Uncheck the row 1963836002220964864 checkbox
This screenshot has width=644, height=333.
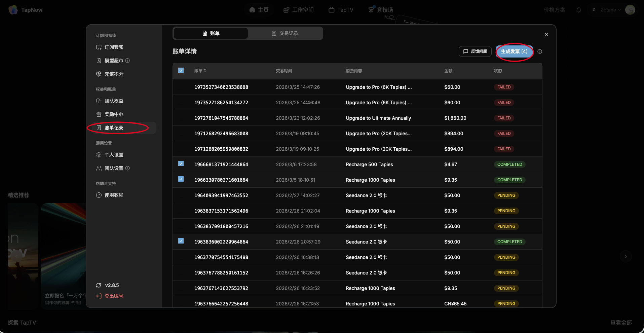click(181, 241)
